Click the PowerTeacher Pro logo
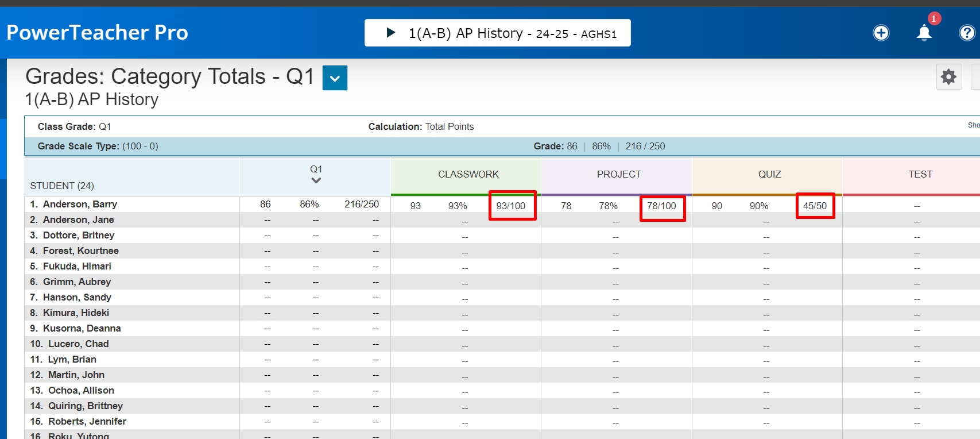This screenshot has height=439, width=980. (x=97, y=33)
